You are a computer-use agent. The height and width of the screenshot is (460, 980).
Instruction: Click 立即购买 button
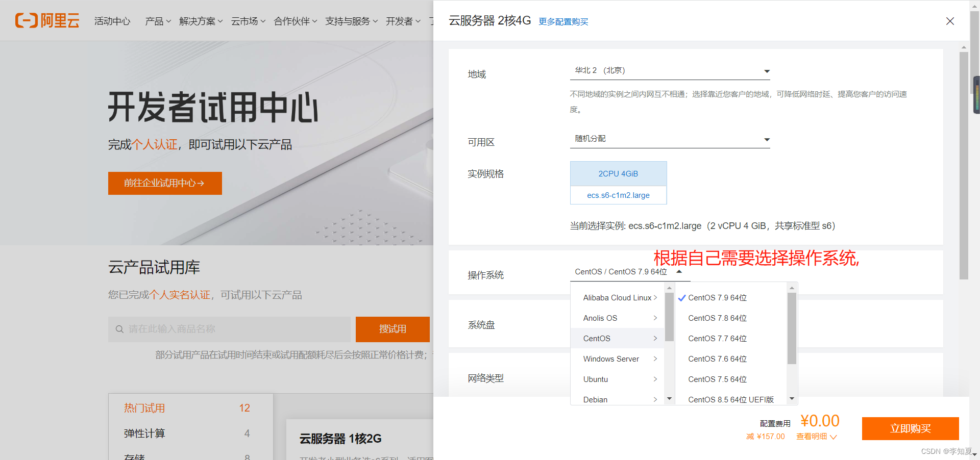tap(910, 428)
